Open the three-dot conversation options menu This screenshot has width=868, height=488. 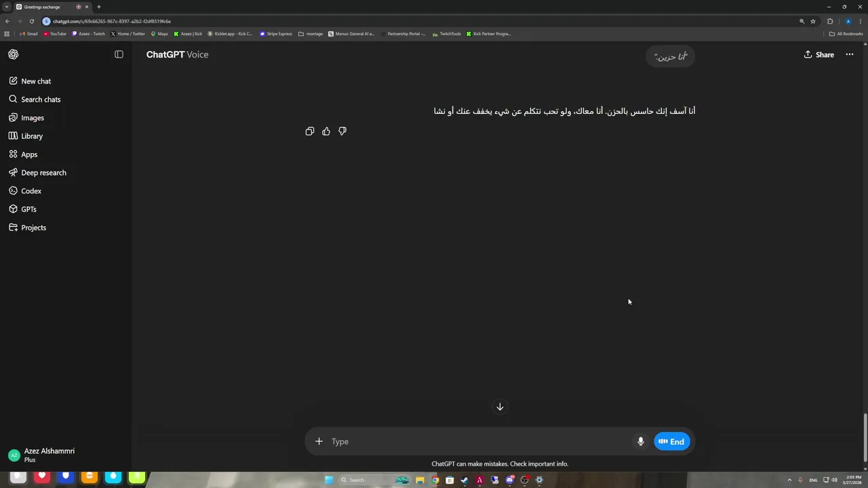849,54
